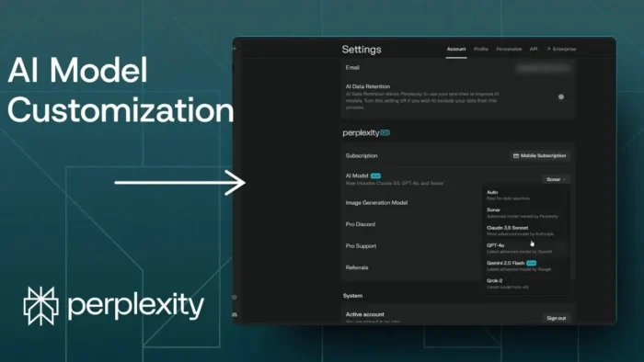Viewport: 644px width, 362px height.
Task: Toggle the AI Data Retention switch
Action: (x=560, y=97)
